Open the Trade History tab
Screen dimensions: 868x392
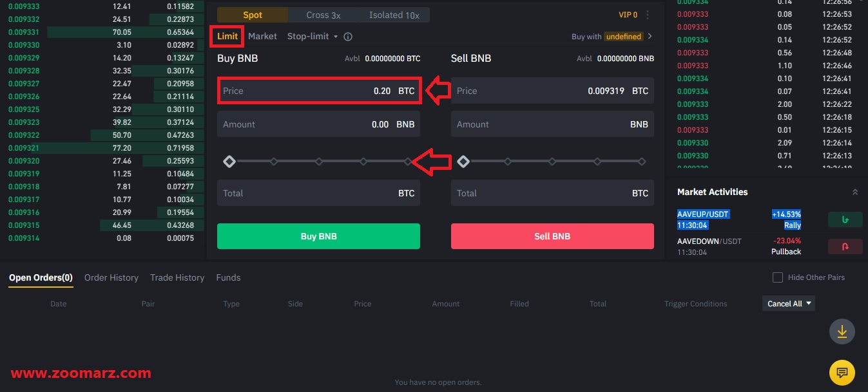tap(177, 277)
